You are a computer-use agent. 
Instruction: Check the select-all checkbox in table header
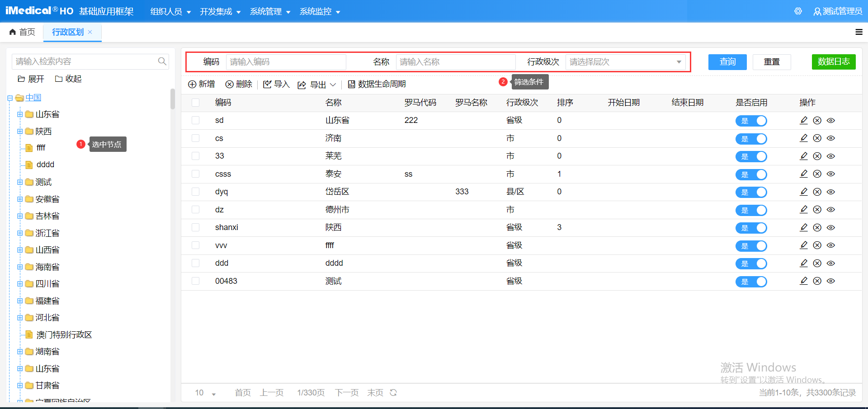pos(196,103)
